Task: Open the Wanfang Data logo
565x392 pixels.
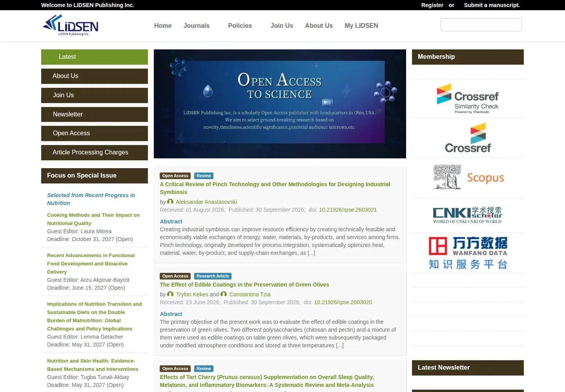Action: [x=468, y=253]
